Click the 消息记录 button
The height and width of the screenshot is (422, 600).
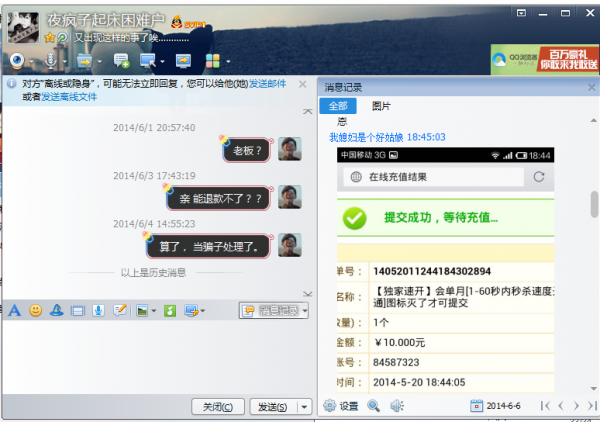(x=271, y=311)
